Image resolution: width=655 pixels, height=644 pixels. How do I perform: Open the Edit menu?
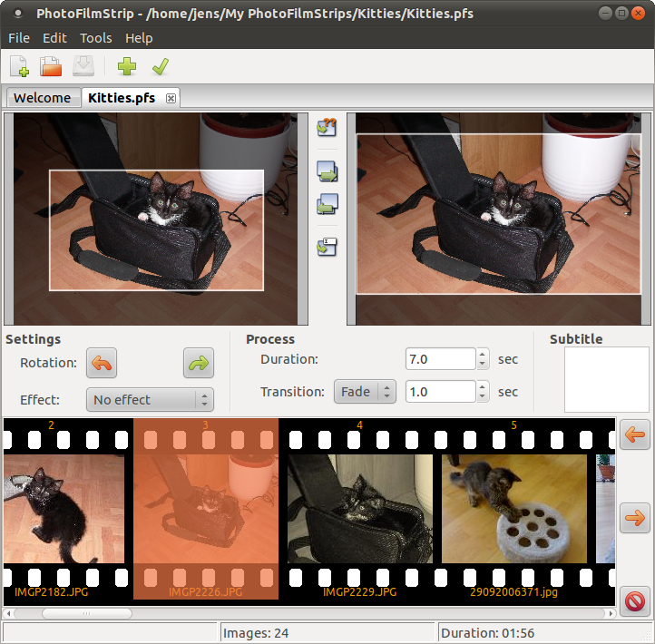54,38
